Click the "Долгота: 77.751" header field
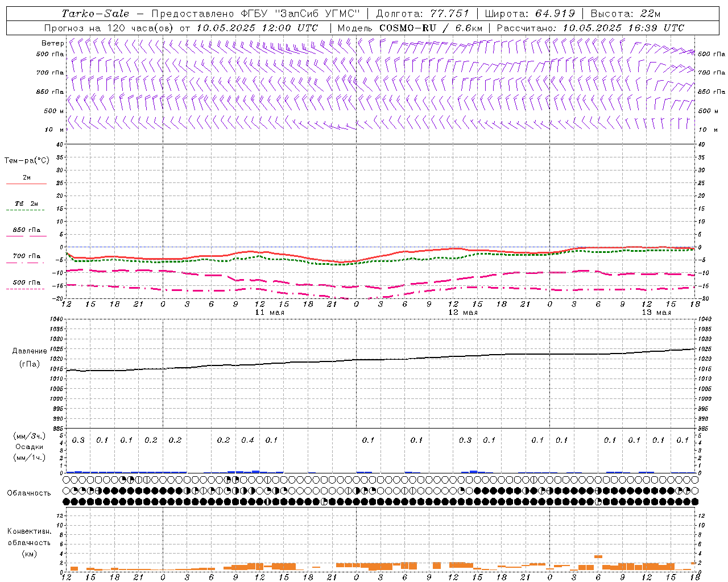 (423, 14)
